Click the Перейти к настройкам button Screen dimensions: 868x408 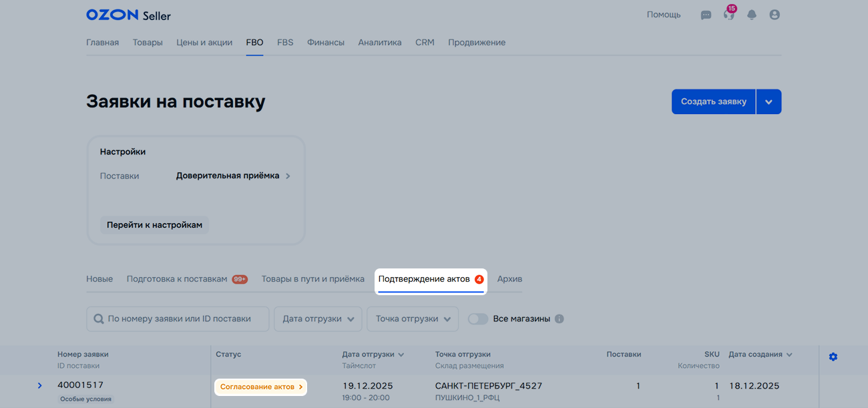[154, 225]
